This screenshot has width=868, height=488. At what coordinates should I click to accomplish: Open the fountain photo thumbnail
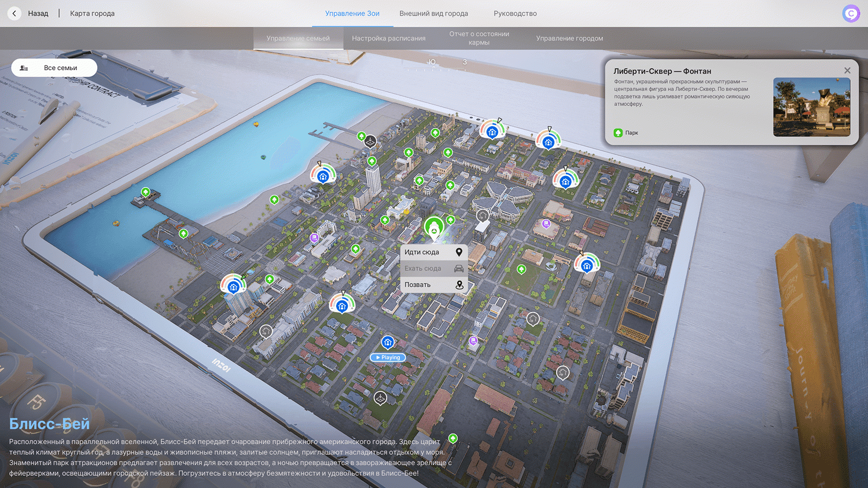tap(812, 107)
